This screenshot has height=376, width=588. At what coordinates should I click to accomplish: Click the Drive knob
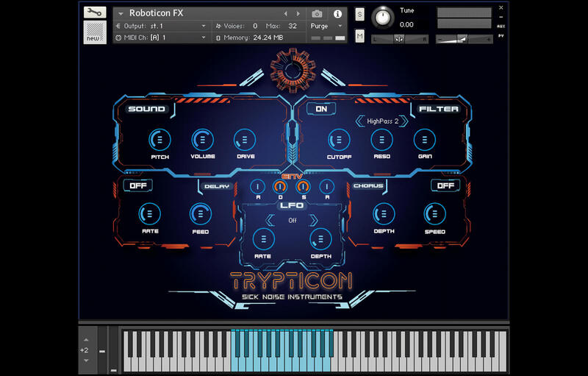[245, 139]
